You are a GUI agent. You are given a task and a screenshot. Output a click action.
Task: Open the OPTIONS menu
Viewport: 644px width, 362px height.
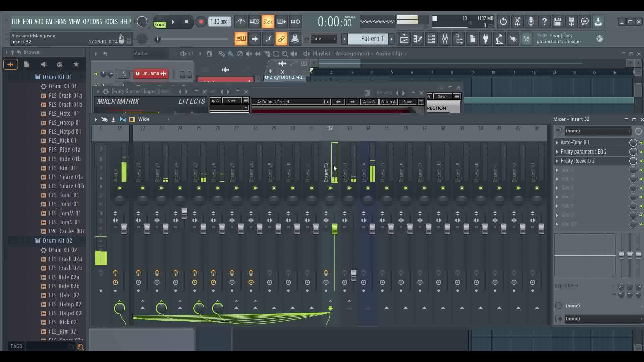tap(92, 22)
